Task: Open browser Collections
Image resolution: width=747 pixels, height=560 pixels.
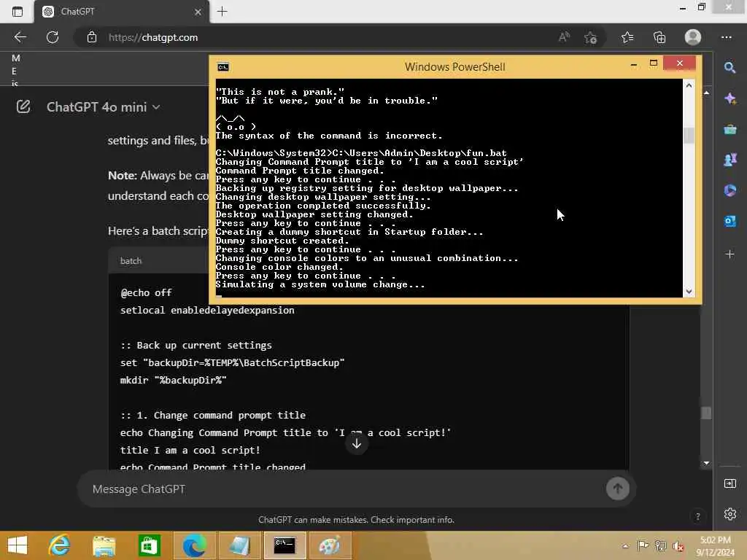Action: 659,37
